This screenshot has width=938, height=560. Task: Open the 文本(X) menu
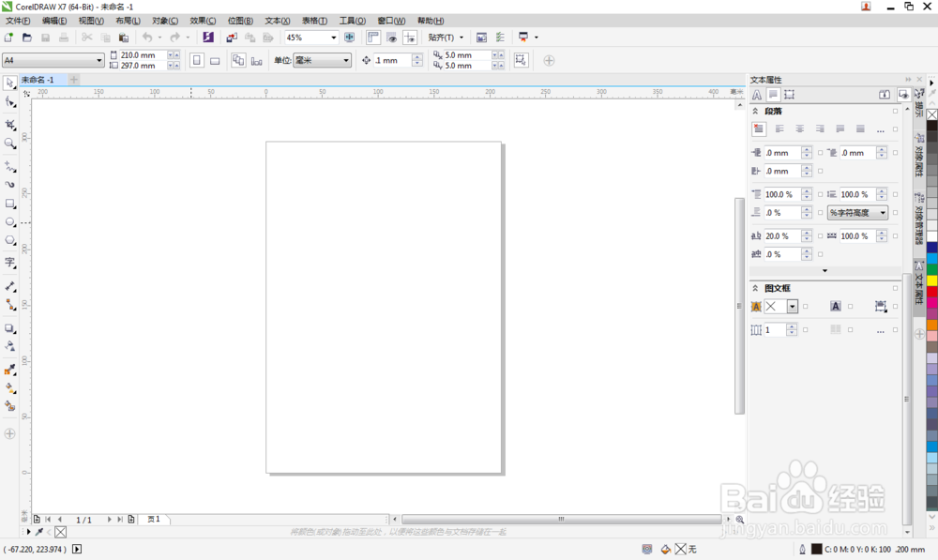(x=278, y=21)
